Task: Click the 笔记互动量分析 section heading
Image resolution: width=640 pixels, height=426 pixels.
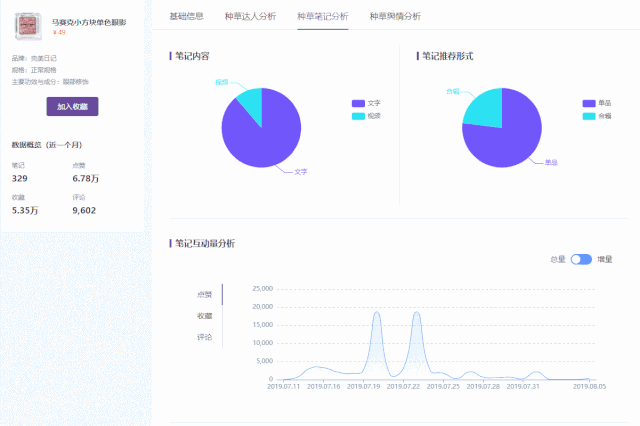Action: click(x=205, y=243)
